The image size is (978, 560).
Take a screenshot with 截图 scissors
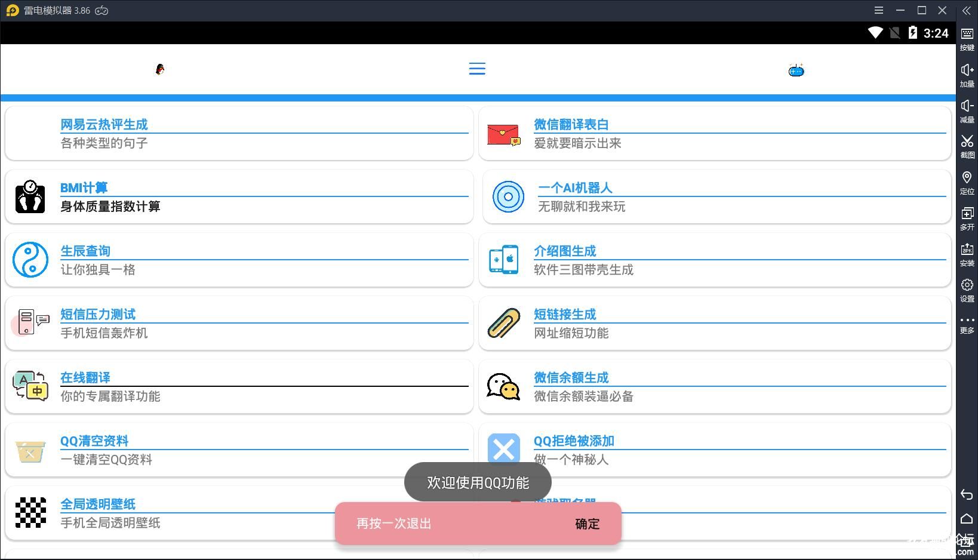point(967,146)
